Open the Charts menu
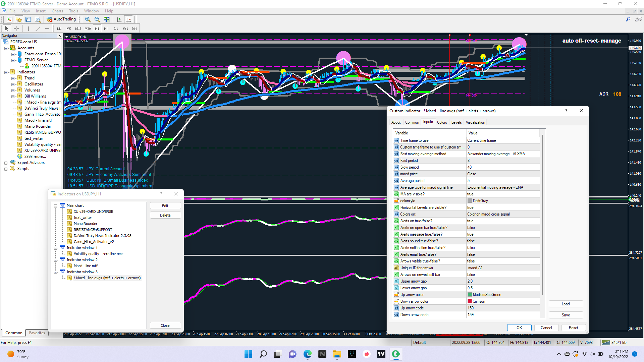Viewport: 644px width, 362px height. 57,11
